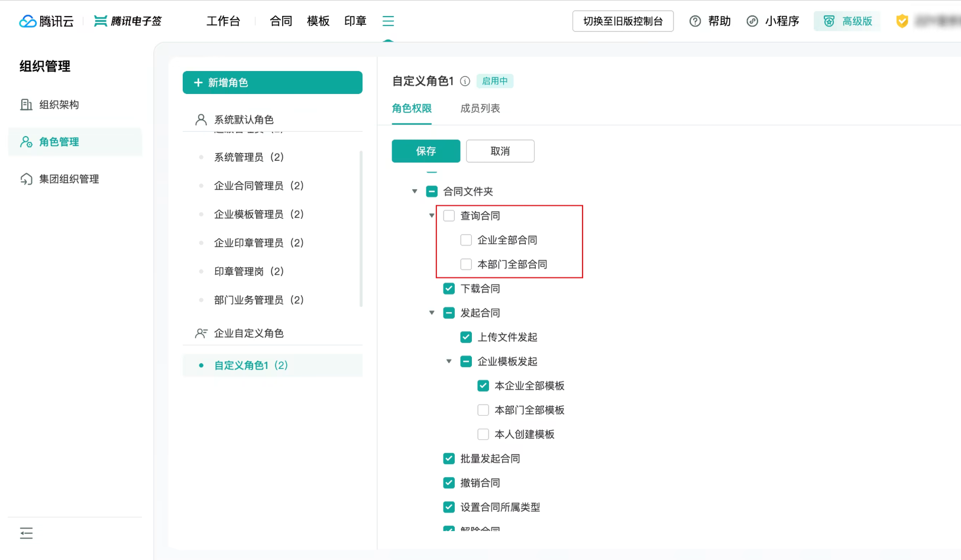Toggle the 合同文件夹 checkbox
Image resolution: width=961 pixels, height=560 pixels.
pyautogui.click(x=432, y=192)
